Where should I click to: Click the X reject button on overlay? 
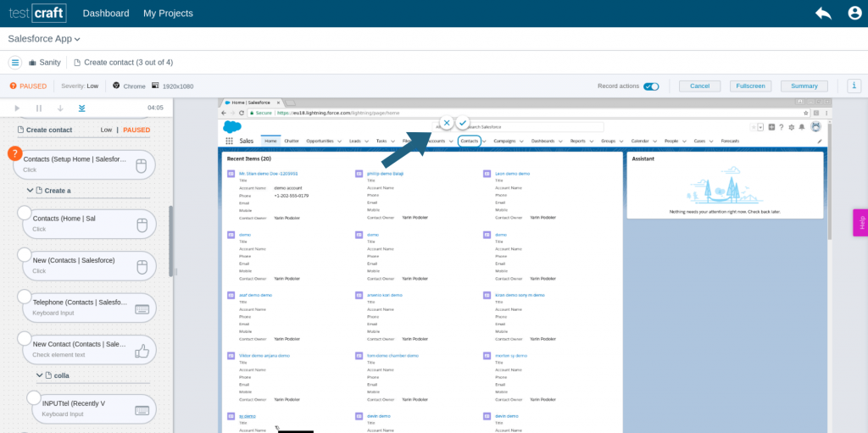click(x=447, y=122)
